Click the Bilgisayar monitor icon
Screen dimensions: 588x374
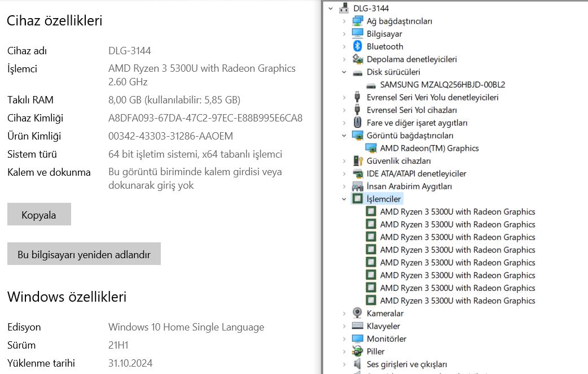coord(358,34)
